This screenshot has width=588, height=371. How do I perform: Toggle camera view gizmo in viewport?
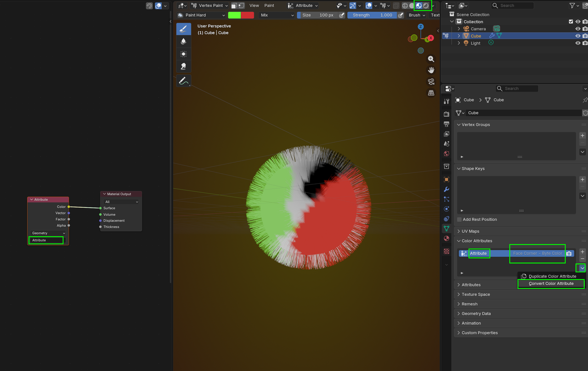point(431,81)
